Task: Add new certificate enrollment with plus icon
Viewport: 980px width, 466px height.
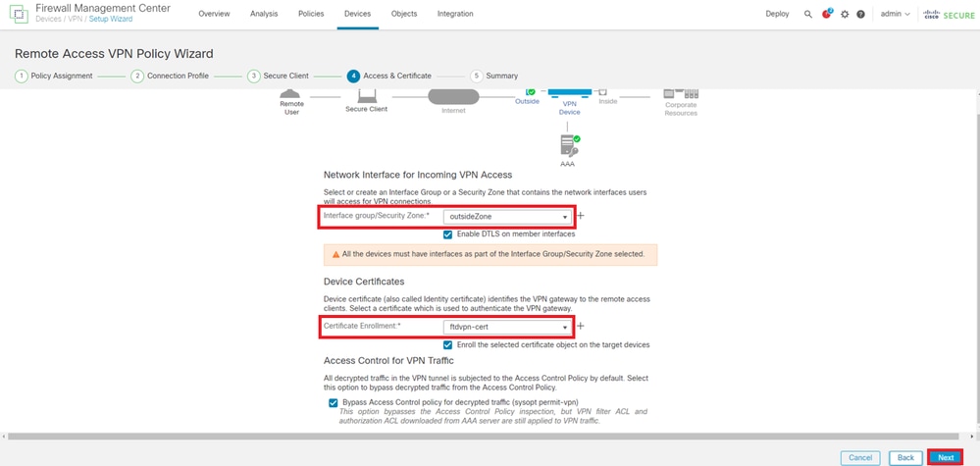Action: [580, 326]
